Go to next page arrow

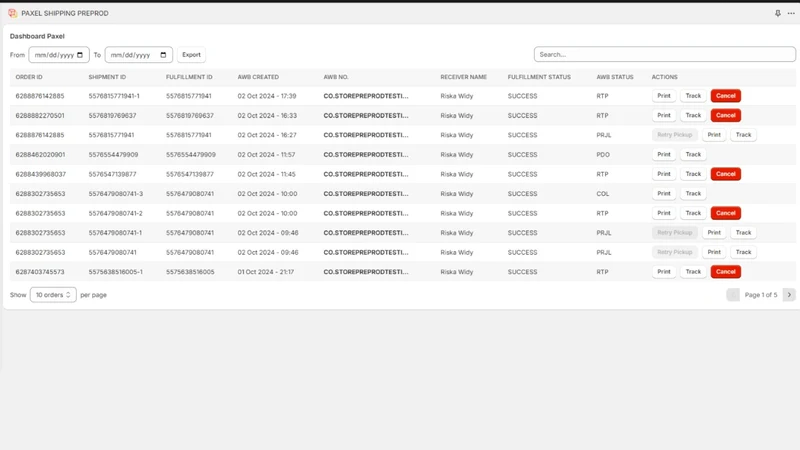click(789, 295)
